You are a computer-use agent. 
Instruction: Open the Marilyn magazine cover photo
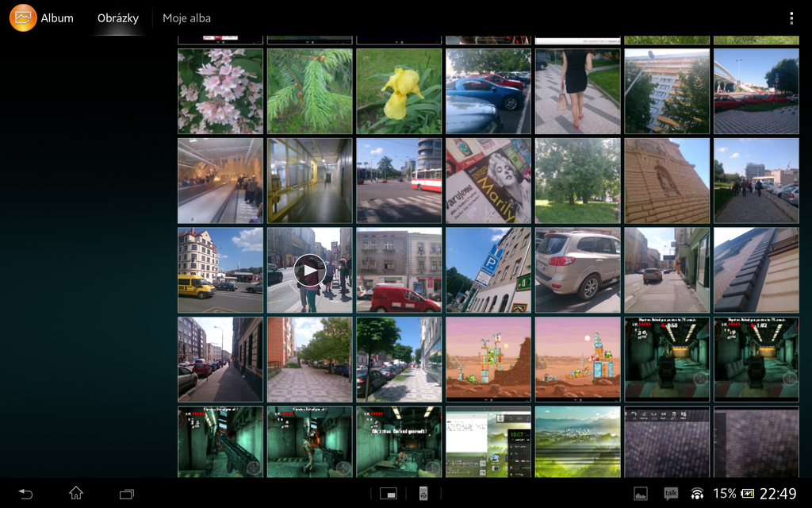[x=488, y=180]
